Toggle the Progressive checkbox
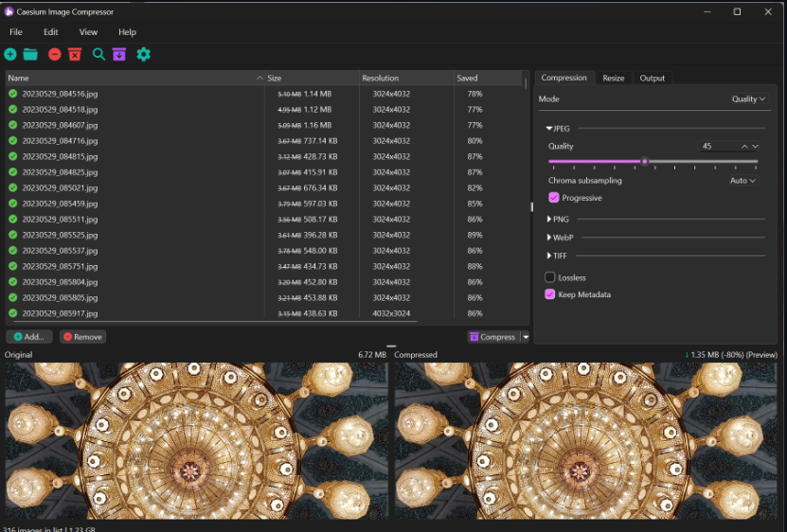Screen dimensions: 787x532 (554, 197)
